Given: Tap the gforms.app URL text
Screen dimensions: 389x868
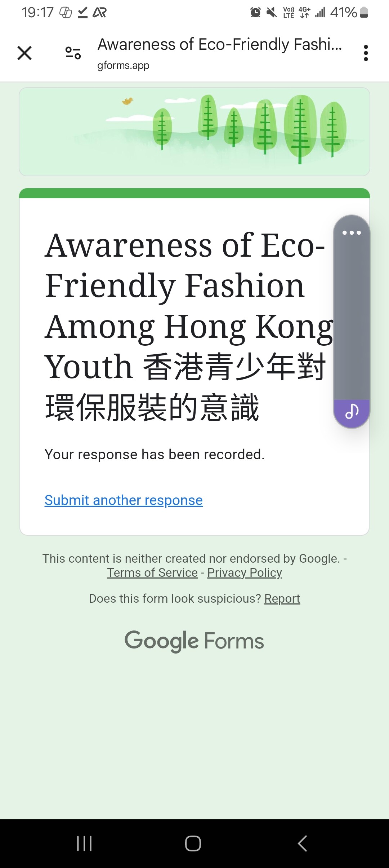Looking at the screenshot, I should pyautogui.click(x=123, y=66).
